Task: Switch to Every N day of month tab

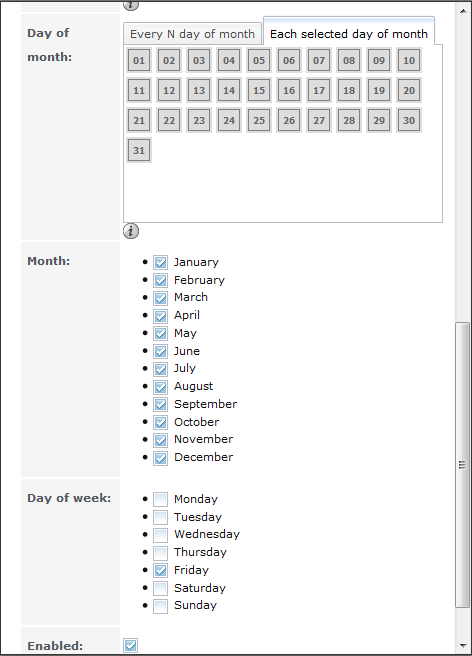Action: (192, 34)
